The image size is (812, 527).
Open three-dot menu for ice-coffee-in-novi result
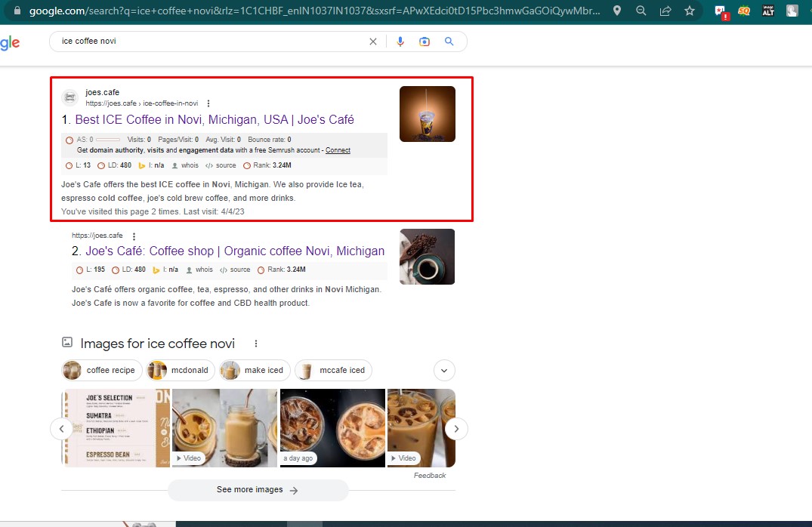coord(208,103)
